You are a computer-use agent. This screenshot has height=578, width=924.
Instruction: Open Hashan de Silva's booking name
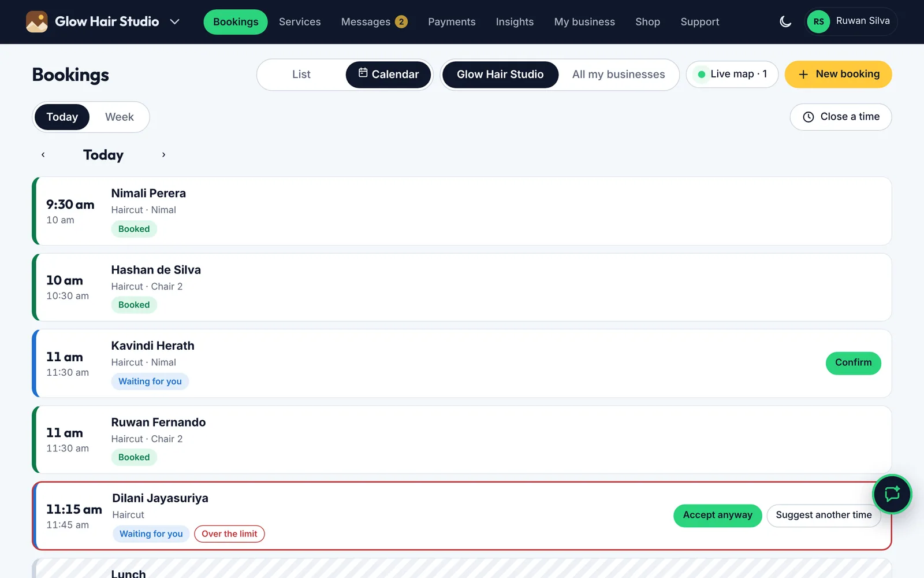(x=156, y=270)
